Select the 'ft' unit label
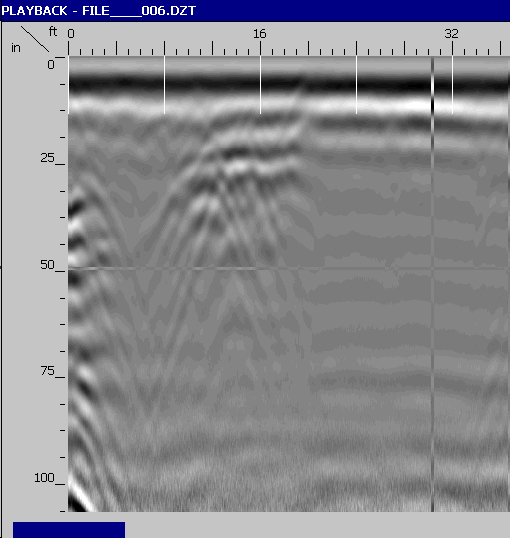This screenshot has width=510, height=538. click(53, 32)
